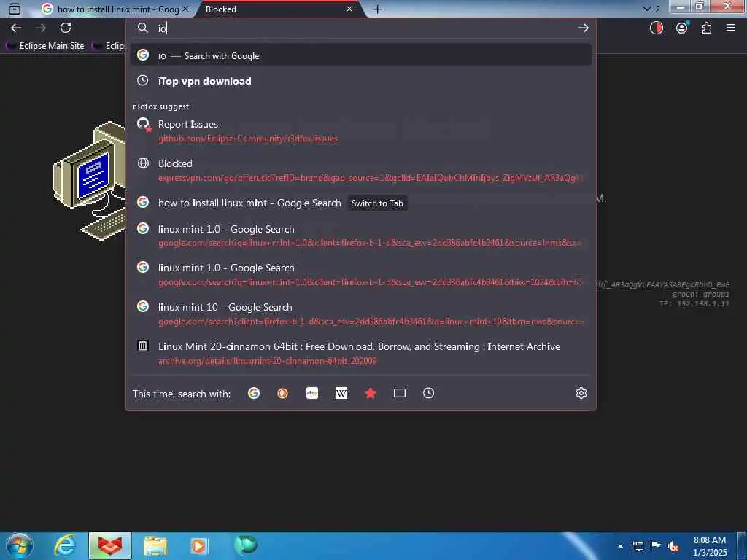The width and height of the screenshot is (747, 560).
Task: Click the network tray icon
Action: (x=638, y=547)
